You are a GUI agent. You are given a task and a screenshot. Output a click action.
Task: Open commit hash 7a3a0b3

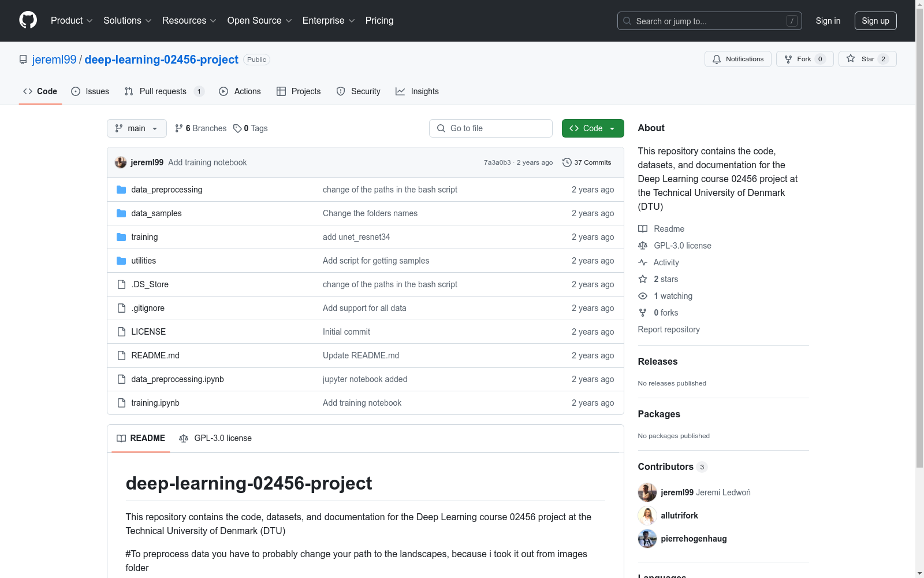click(x=497, y=162)
